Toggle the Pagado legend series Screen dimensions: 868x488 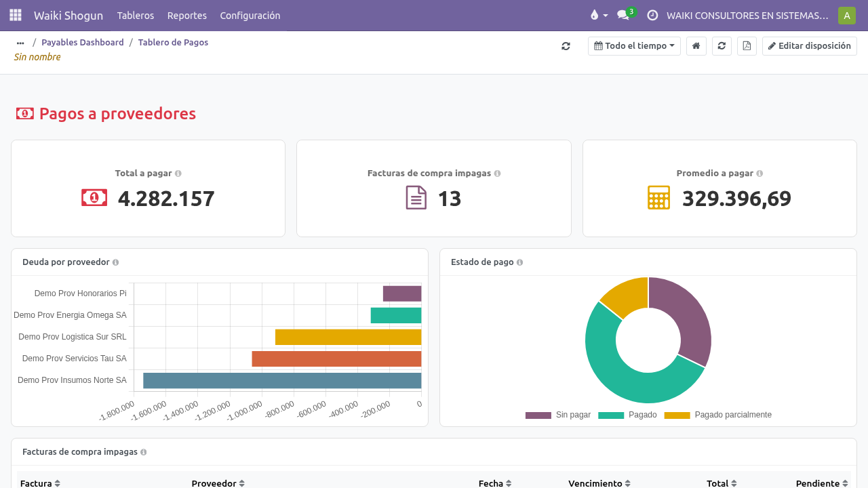(627, 415)
